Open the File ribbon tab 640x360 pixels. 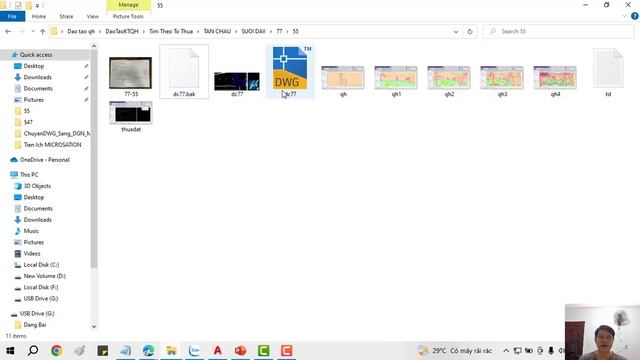pyautogui.click(x=12, y=16)
